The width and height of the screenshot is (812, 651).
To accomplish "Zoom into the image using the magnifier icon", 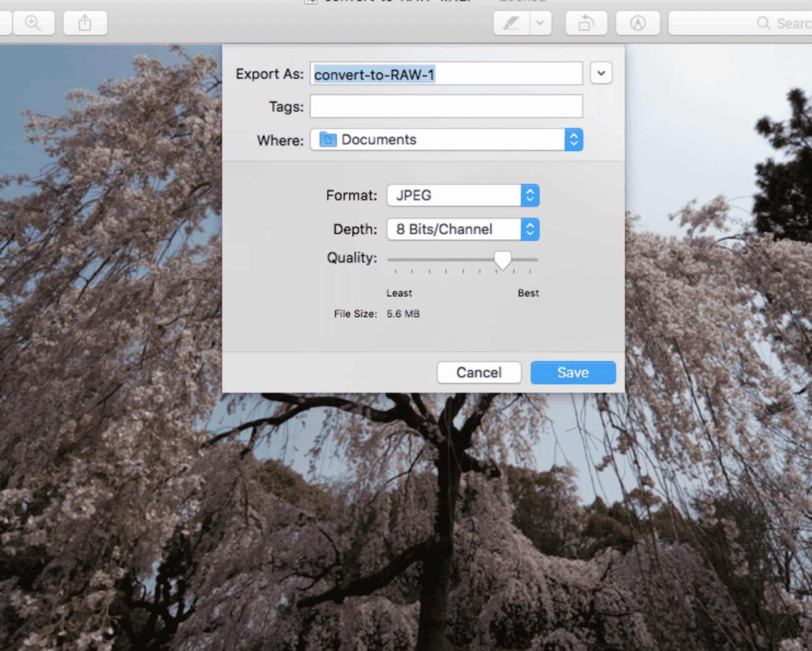I will [x=34, y=23].
